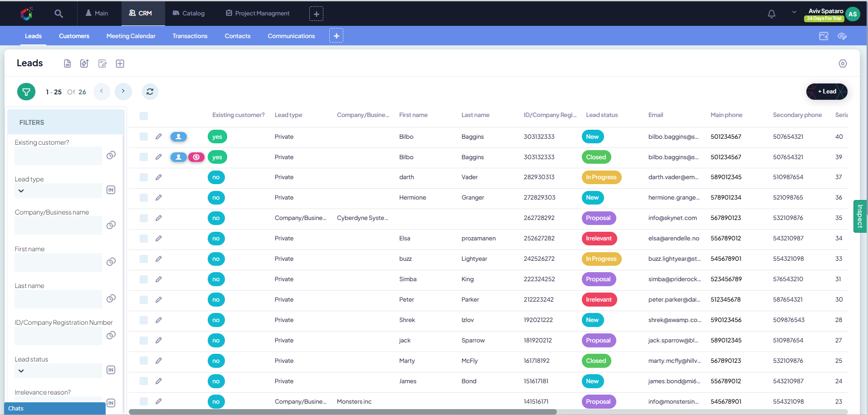
Task: Click the green filter funnel icon
Action: 26,92
